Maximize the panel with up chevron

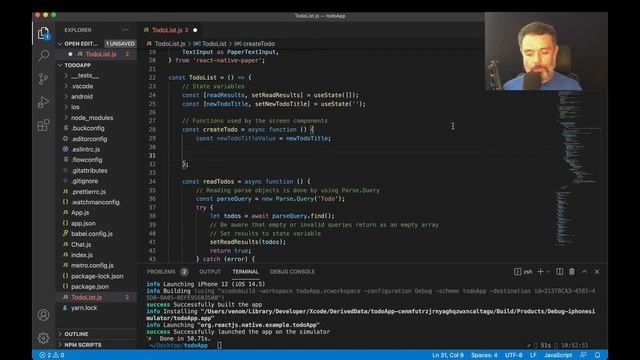tap(584, 271)
